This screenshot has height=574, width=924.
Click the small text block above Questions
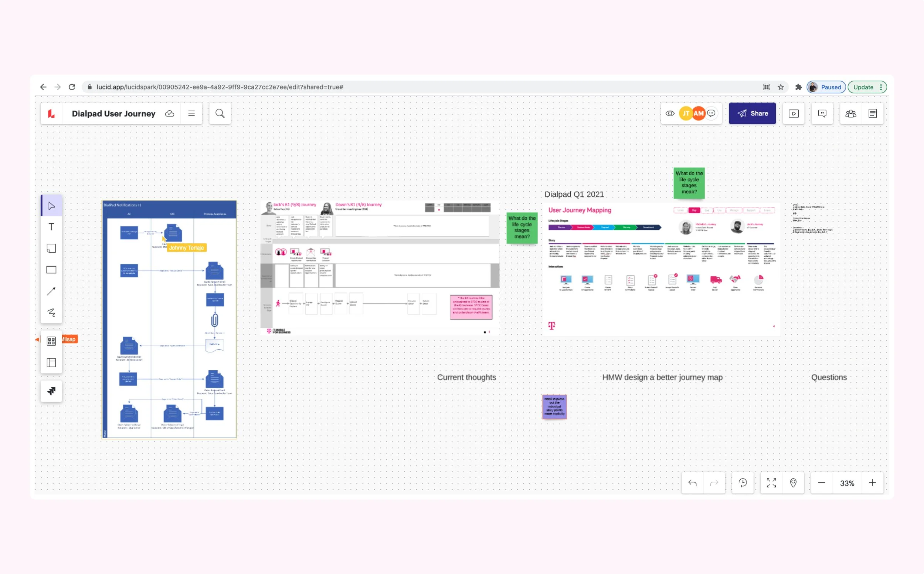(x=812, y=218)
